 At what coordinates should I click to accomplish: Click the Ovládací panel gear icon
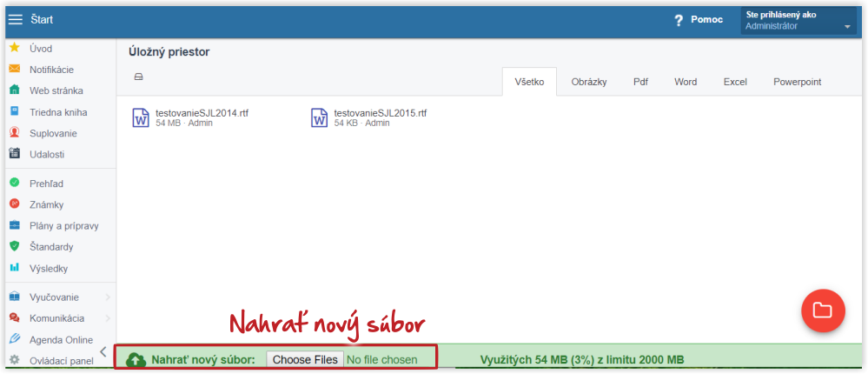(15, 360)
